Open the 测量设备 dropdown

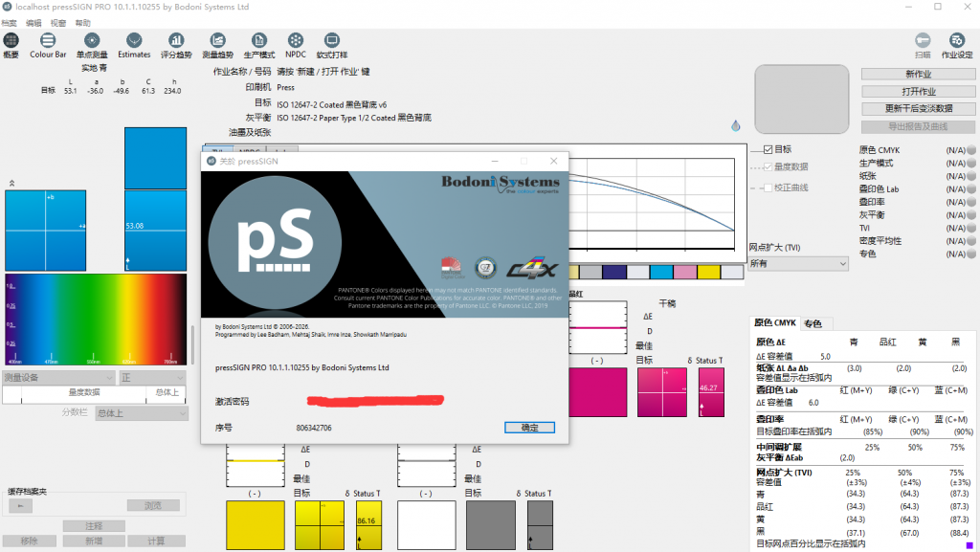pos(58,378)
